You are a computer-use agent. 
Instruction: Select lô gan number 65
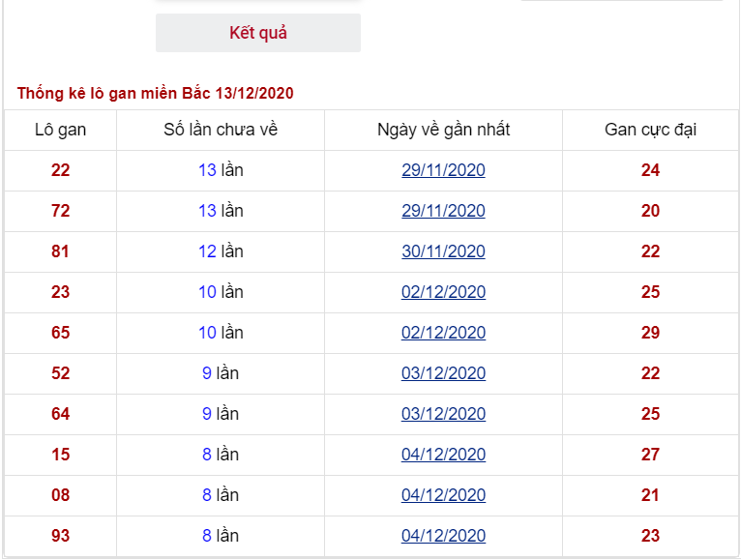coord(61,333)
